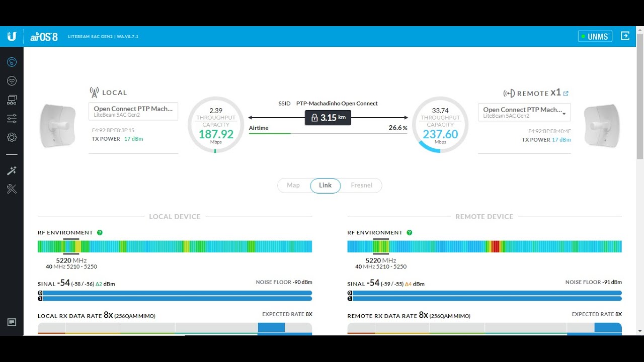Click the scrollbar down arrow
This screenshot has height=362, width=644.
coord(640,331)
